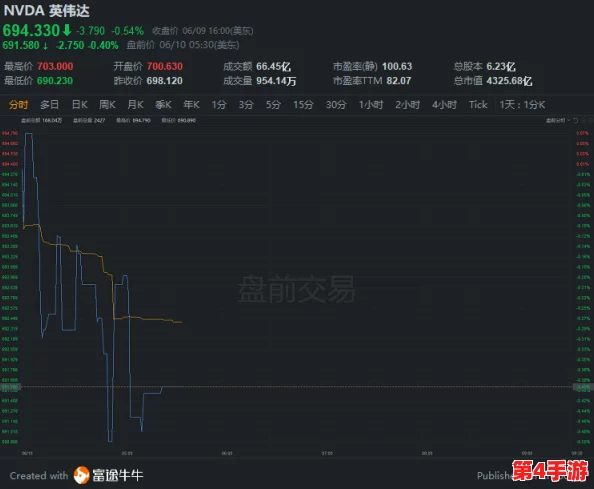Click the 06:00 time label on the chart axis
The image size is (594, 489).
pyautogui.click(x=227, y=453)
